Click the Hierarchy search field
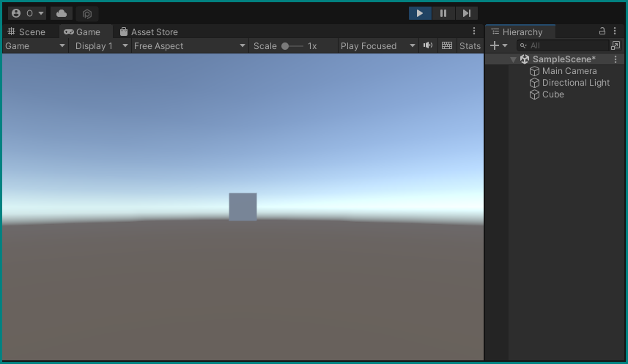628x364 pixels. (564, 45)
